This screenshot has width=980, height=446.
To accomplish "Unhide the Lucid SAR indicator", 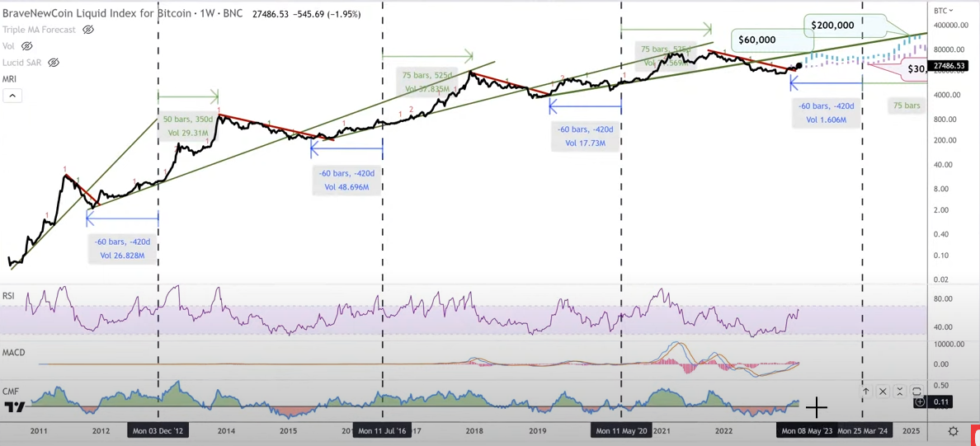I will pos(54,63).
